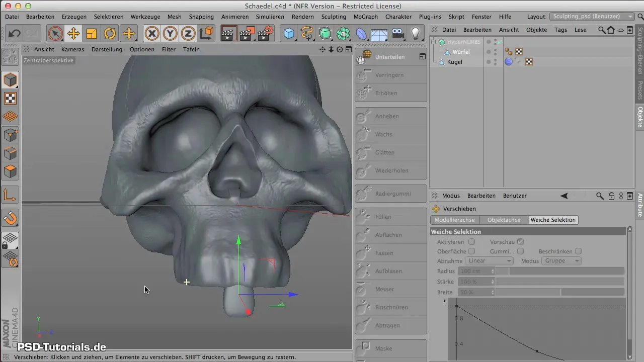This screenshot has height=362, width=644.
Task: Enable the Oberfläche checkbox
Action: point(471,251)
